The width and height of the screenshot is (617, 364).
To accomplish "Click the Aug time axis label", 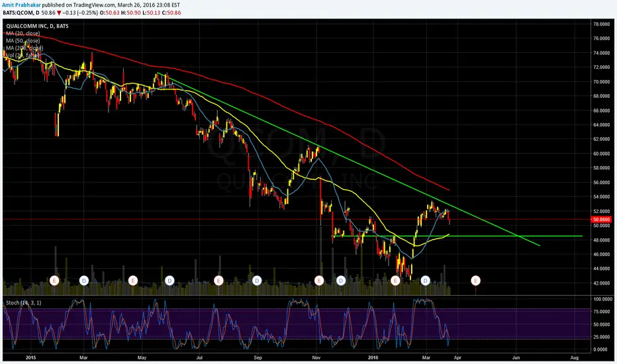I will click(575, 357).
